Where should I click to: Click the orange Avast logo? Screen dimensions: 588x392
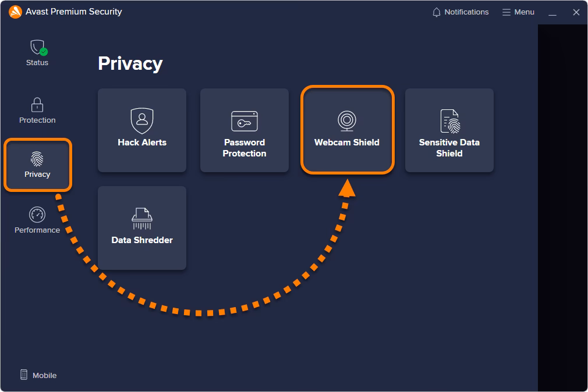coord(15,12)
